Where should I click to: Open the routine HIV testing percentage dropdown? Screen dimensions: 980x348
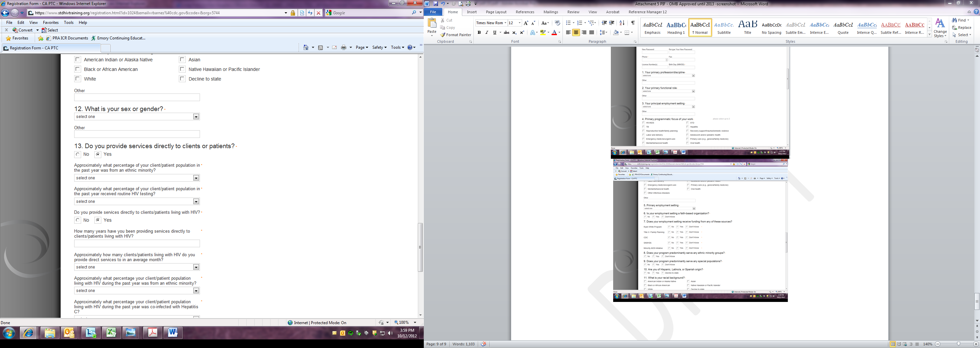(x=196, y=202)
